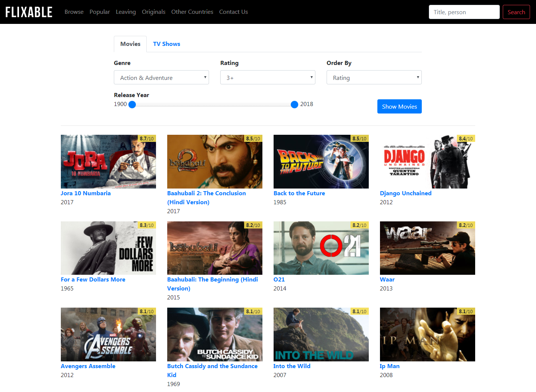Open the Leaving section

pos(125,12)
